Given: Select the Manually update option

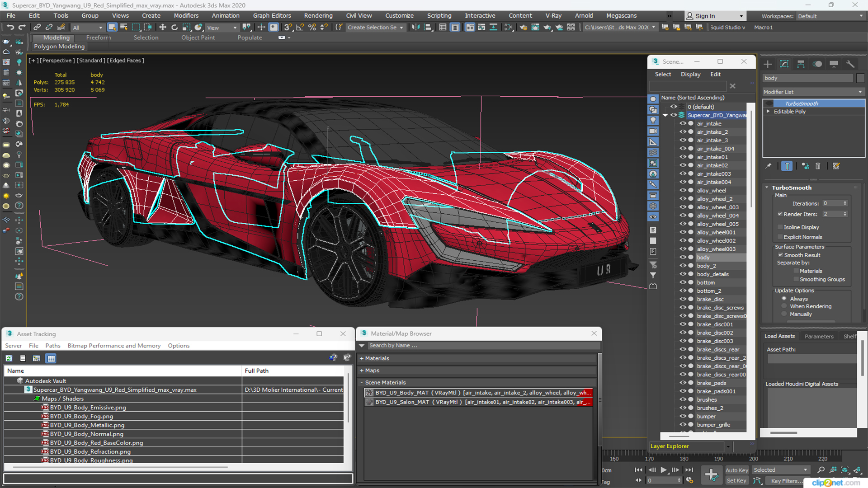Looking at the screenshot, I should 784,314.
